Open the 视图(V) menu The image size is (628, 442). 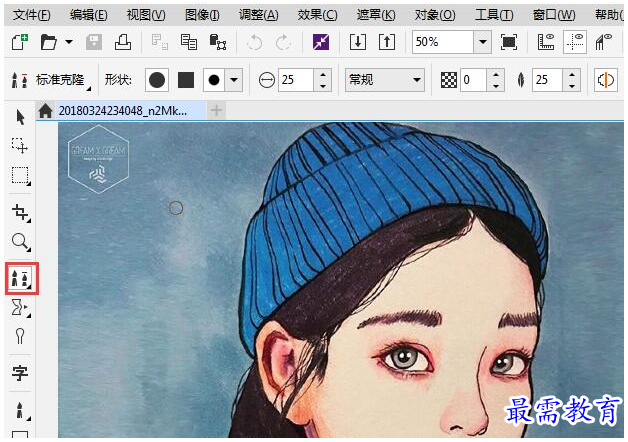[146, 15]
